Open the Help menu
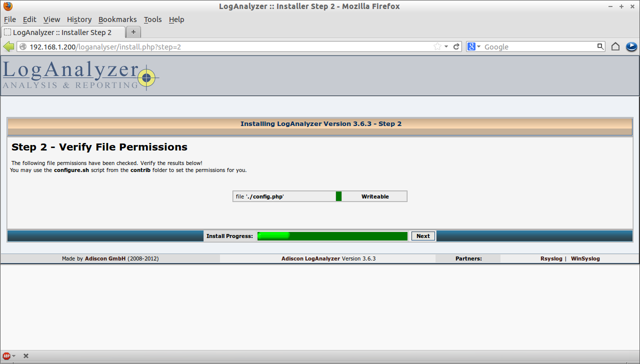The height and width of the screenshot is (364, 640). (x=176, y=19)
